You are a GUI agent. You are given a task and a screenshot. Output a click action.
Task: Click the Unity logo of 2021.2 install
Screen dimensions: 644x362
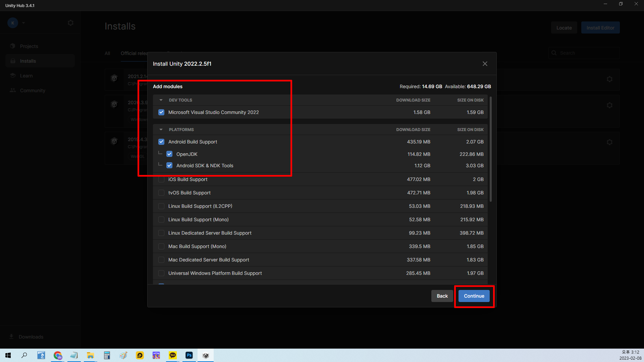tap(114, 78)
